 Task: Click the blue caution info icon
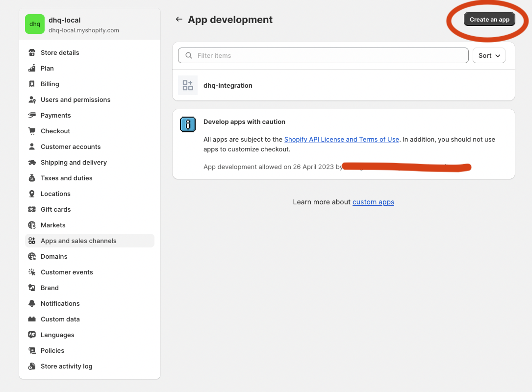pyautogui.click(x=188, y=124)
